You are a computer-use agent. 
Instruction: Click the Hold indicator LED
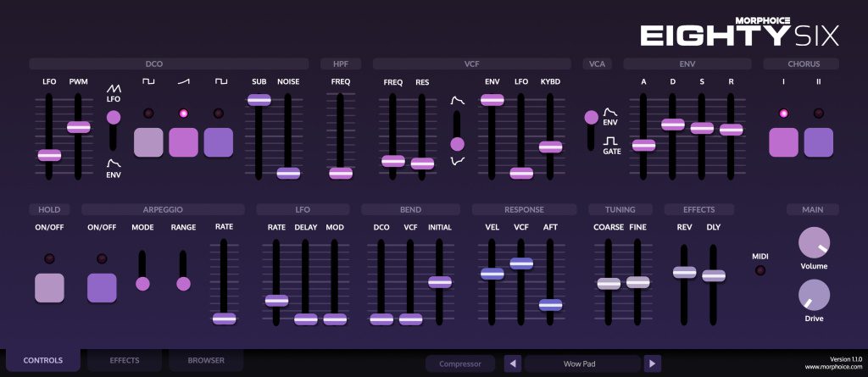49,258
